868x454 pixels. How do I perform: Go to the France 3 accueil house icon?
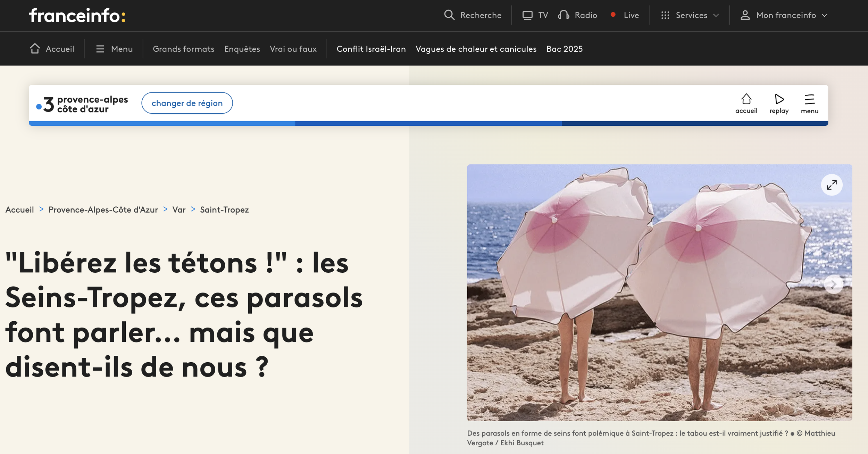point(746,99)
